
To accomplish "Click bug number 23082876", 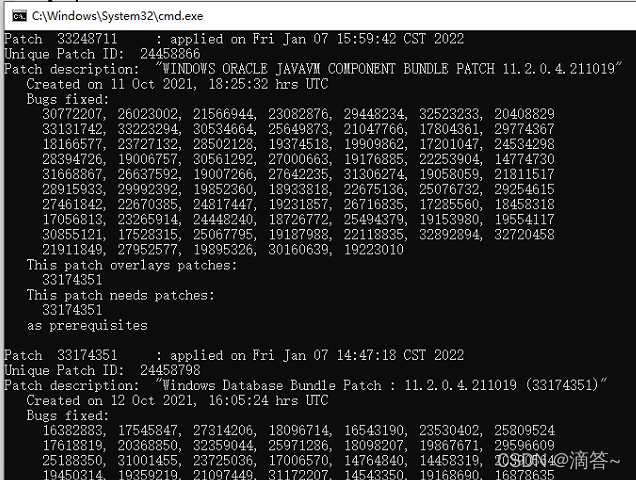I will (x=299, y=114).
